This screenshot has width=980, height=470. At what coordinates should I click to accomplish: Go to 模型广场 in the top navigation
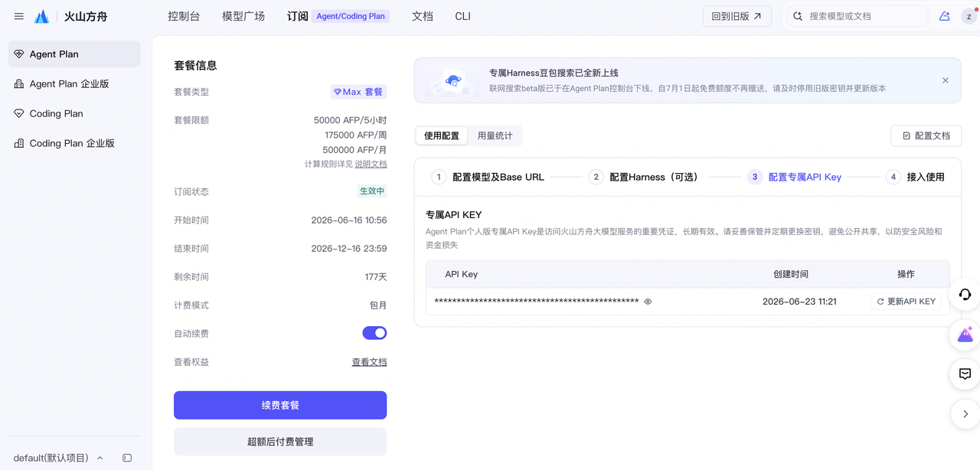243,16
